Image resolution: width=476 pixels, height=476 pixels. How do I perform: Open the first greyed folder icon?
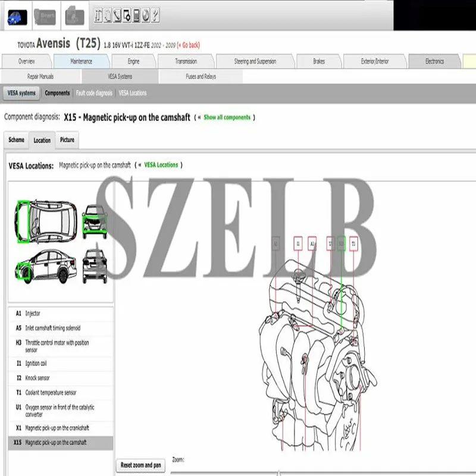(45, 17)
